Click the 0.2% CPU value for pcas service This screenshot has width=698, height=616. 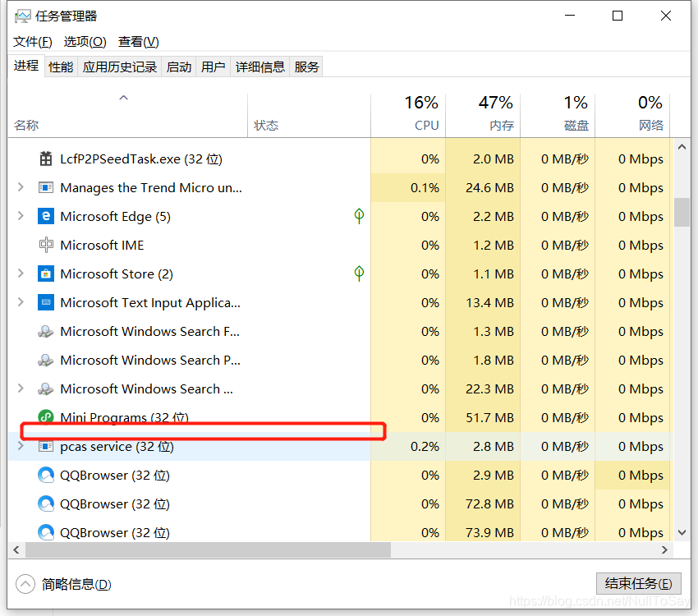pos(425,446)
